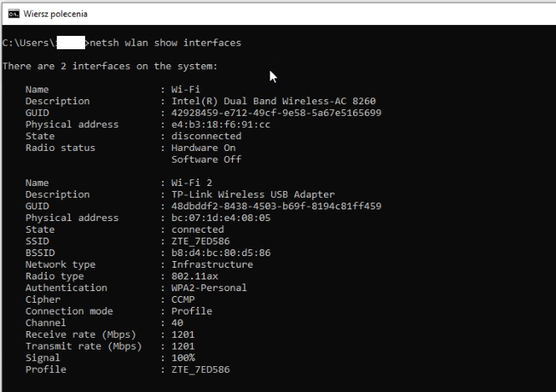Click the Profile row value ZTE_7ED586
Screen dimensions: 556x392
pyautogui.click(x=200, y=369)
